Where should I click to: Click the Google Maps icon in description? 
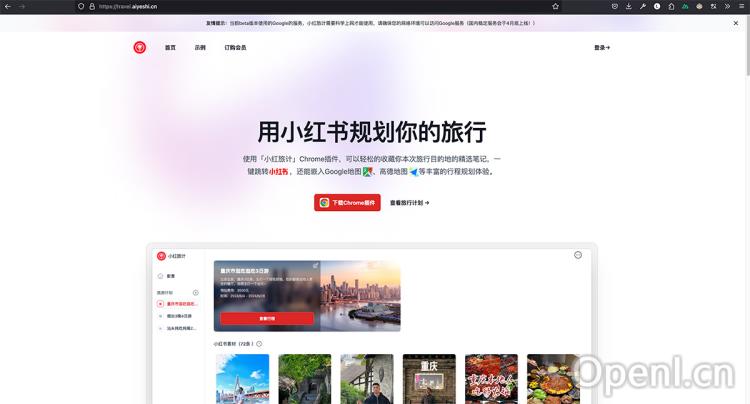pos(367,172)
